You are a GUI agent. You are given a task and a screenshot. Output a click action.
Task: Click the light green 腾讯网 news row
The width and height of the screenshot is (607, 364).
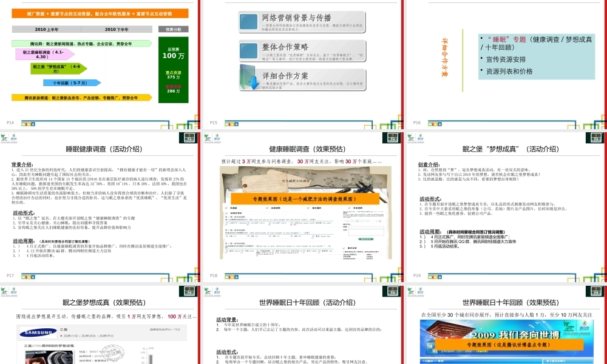click(82, 44)
